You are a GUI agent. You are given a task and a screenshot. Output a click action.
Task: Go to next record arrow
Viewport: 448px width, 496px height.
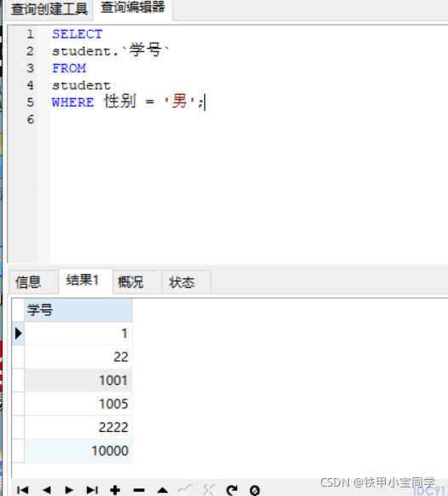click(69, 490)
